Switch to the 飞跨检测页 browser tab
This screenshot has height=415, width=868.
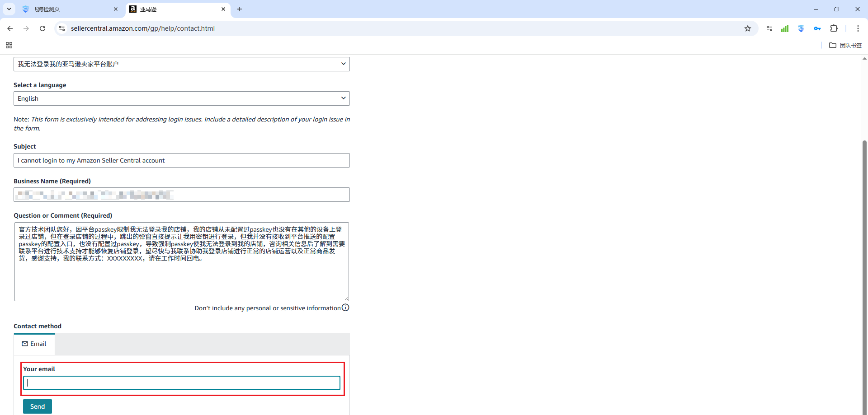coord(70,9)
